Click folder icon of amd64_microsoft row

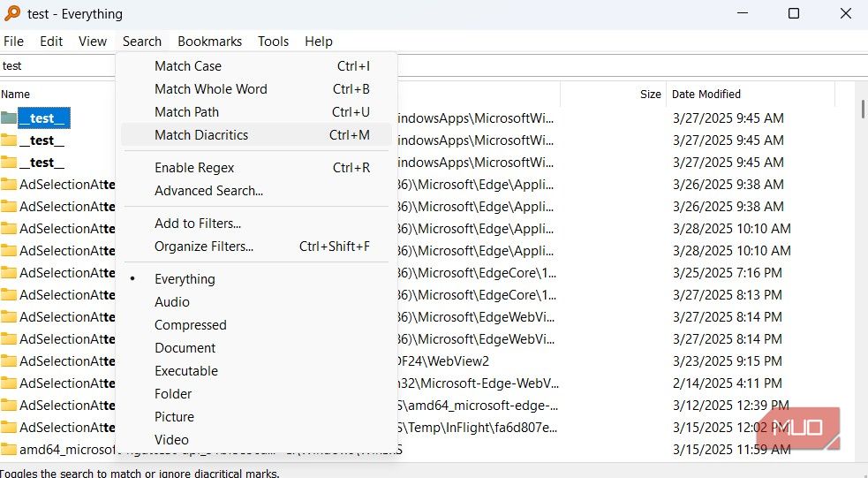[x=8, y=449]
